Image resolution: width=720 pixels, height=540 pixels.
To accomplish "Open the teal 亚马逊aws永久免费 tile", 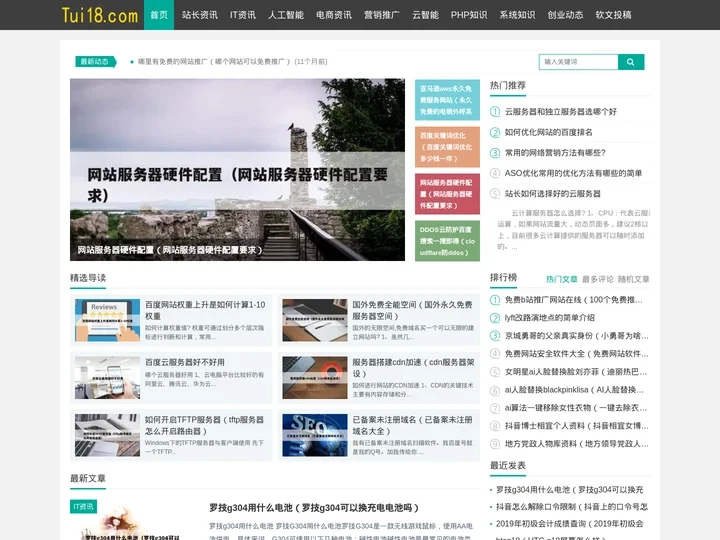I will click(447, 100).
